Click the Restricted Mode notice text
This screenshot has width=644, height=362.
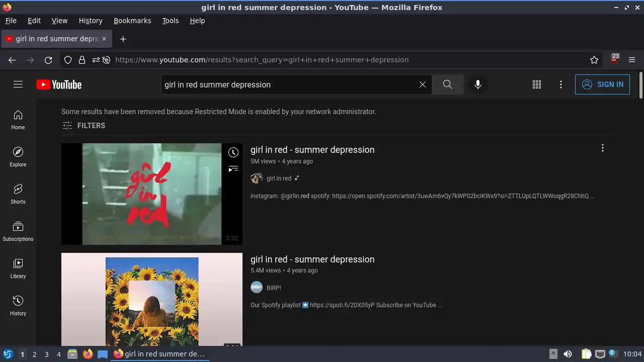point(218,112)
